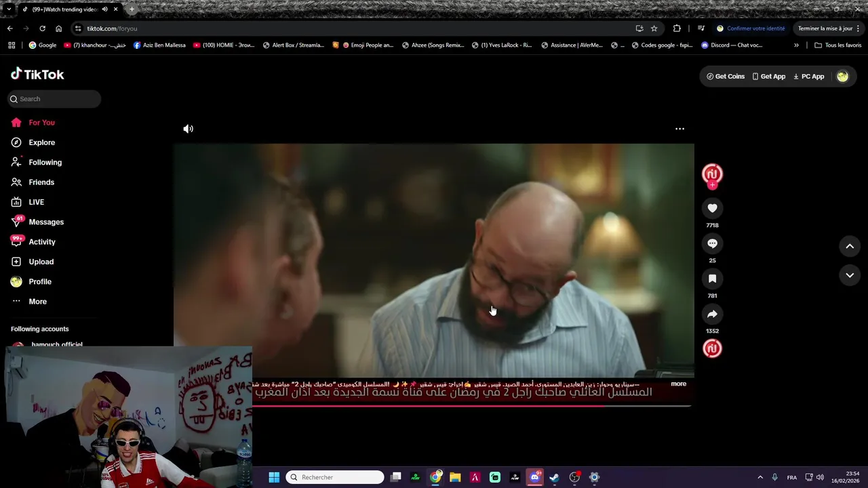
Task: Open Aziz Ben Mallessa bookmark
Action: click(159, 45)
